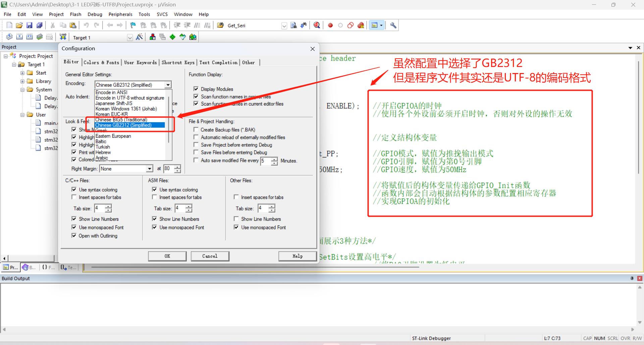Switch to User Keywords tab
This screenshot has height=345, width=644.
[140, 62]
